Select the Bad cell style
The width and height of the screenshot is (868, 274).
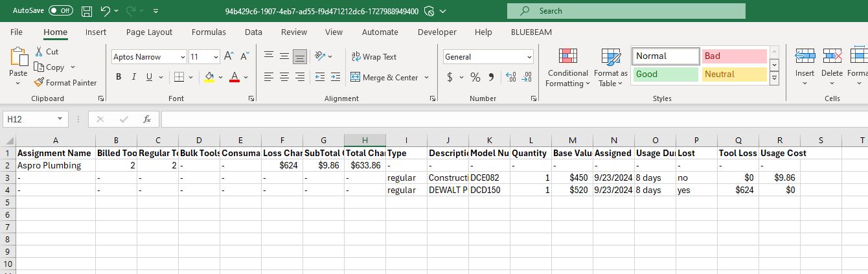734,56
